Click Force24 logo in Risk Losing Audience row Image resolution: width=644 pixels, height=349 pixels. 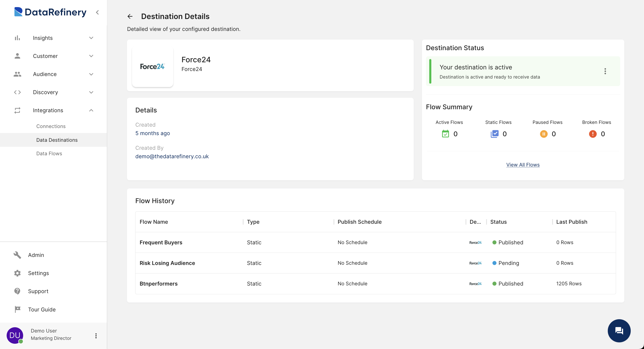pyautogui.click(x=475, y=263)
